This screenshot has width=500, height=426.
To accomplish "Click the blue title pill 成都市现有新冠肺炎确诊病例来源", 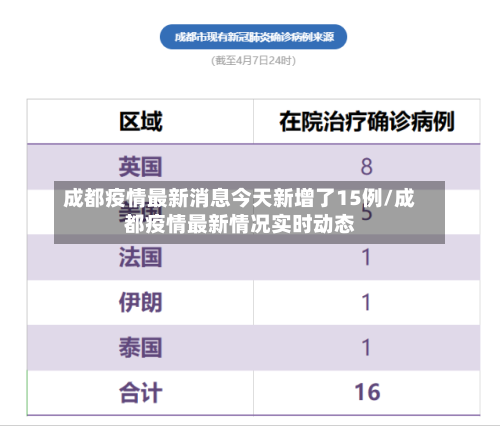I will click(253, 37).
